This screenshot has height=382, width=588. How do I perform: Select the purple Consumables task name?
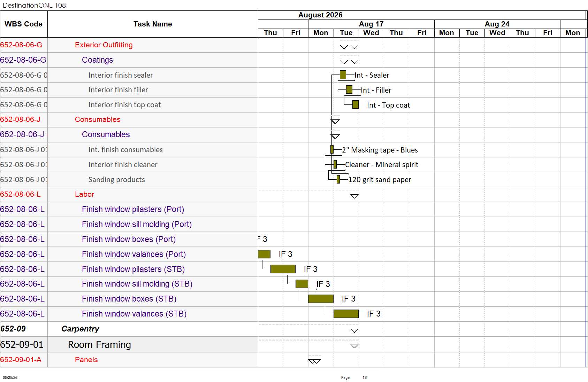click(106, 134)
